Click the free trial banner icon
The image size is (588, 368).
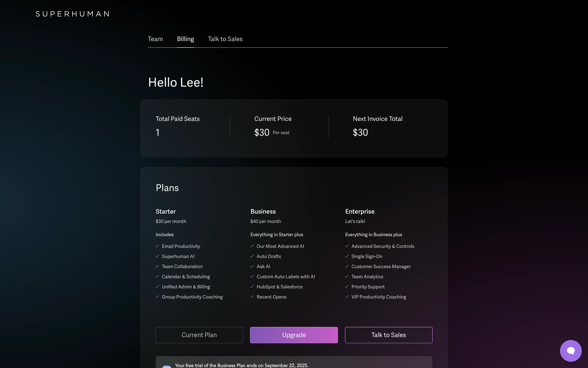tap(167, 366)
